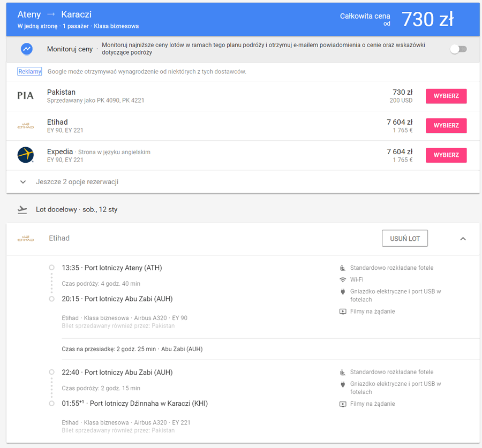The width and height of the screenshot is (482, 448).
Task: Toggle the Monitoruj ceny price tracking switch
Action: click(458, 49)
